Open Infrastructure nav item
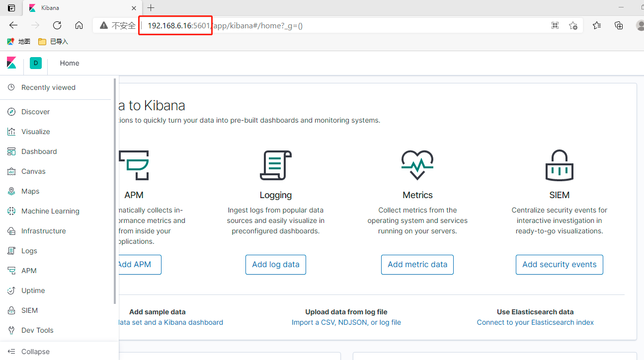 pos(43,231)
